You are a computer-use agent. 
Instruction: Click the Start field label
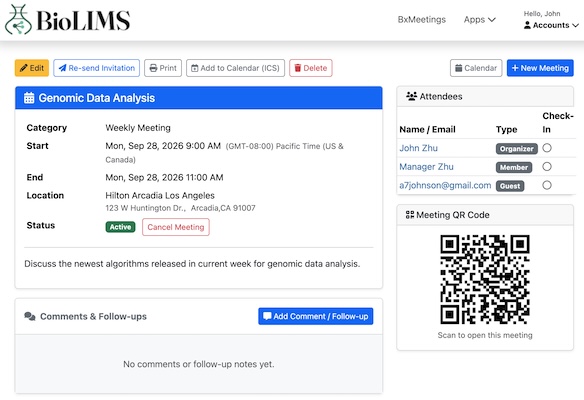tap(37, 146)
